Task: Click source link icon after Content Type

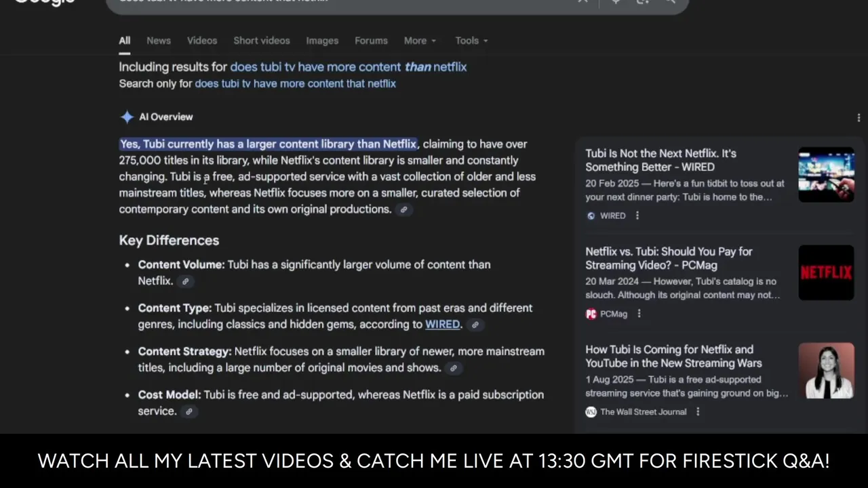Action: click(x=475, y=325)
